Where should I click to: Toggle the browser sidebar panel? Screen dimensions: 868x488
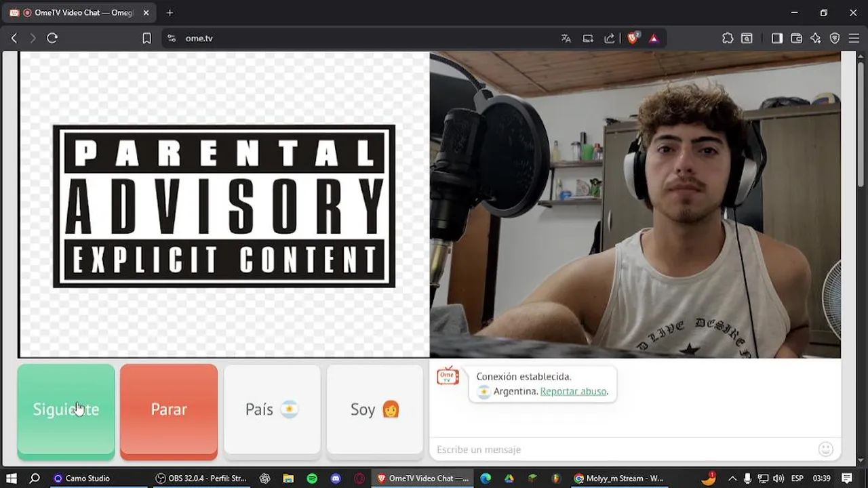(x=777, y=39)
